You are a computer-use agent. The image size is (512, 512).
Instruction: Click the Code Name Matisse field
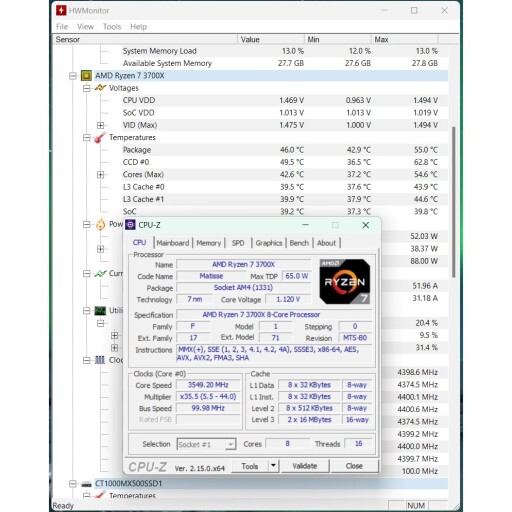[211, 276]
